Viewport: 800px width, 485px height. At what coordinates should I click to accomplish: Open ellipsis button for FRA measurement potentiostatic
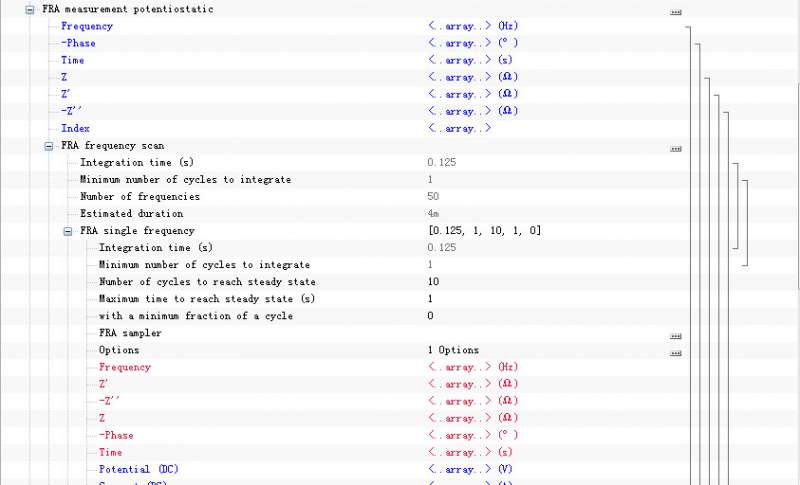tap(676, 12)
